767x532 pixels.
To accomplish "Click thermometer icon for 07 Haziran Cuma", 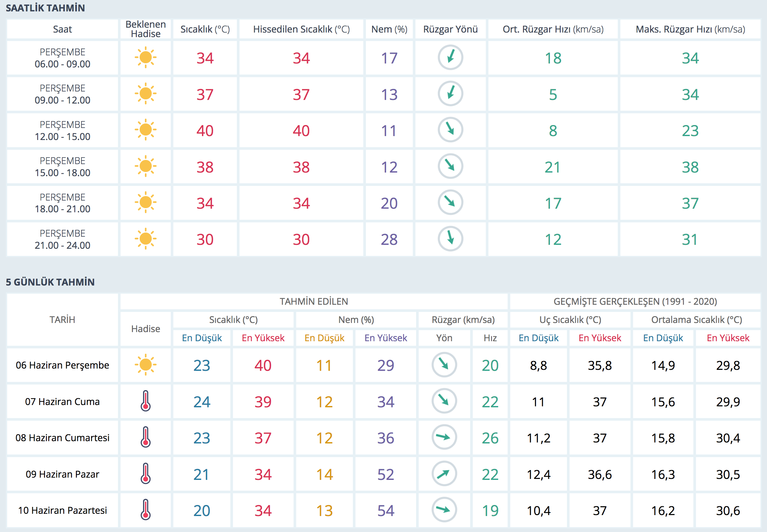I will point(145,401).
